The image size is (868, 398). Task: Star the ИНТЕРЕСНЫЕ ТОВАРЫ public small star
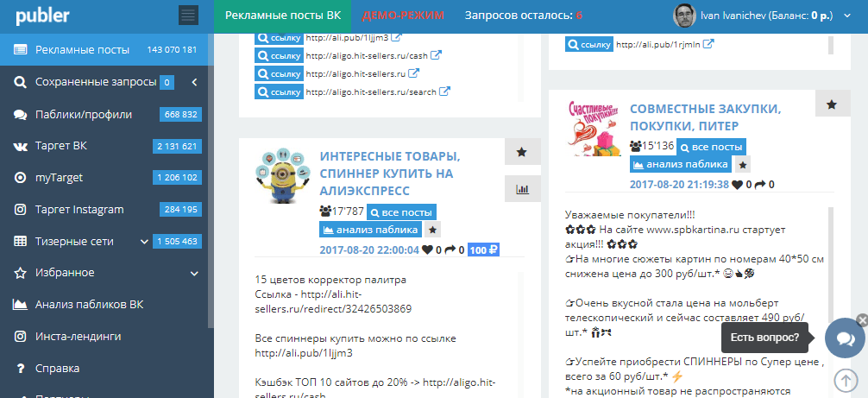(x=434, y=230)
